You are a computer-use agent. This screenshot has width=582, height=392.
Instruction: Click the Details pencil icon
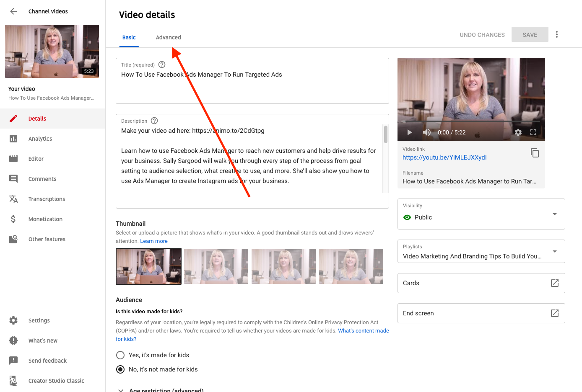(13, 119)
